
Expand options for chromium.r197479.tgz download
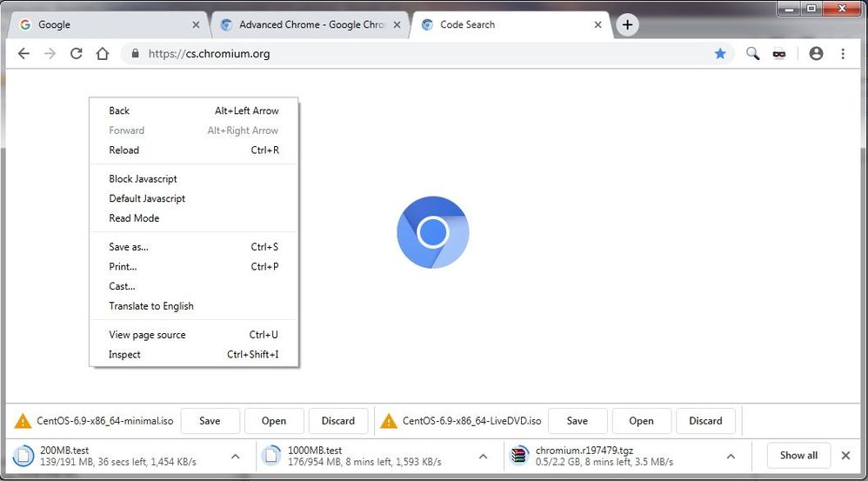pyautogui.click(x=731, y=457)
